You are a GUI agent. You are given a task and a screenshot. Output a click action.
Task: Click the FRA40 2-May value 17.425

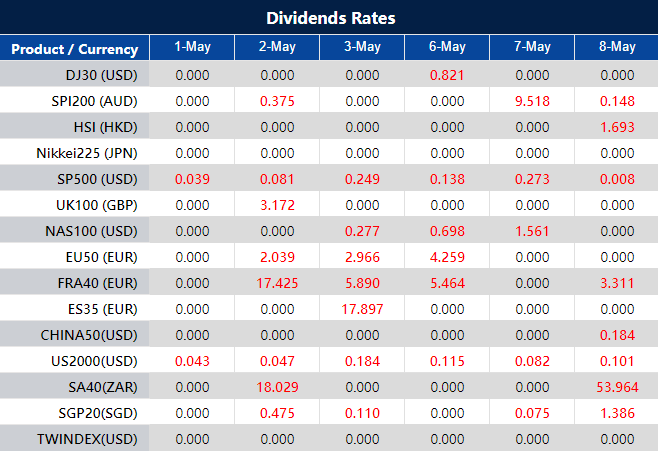(x=277, y=283)
